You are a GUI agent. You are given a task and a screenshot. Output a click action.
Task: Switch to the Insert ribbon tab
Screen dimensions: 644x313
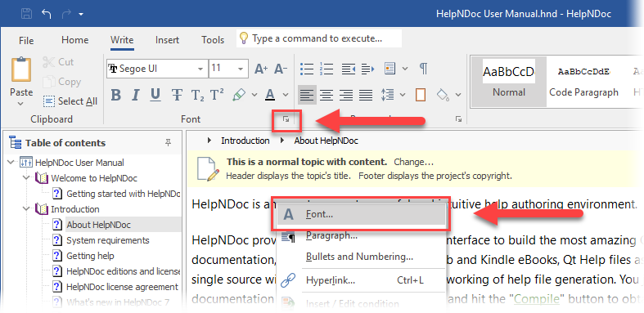coord(167,40)
